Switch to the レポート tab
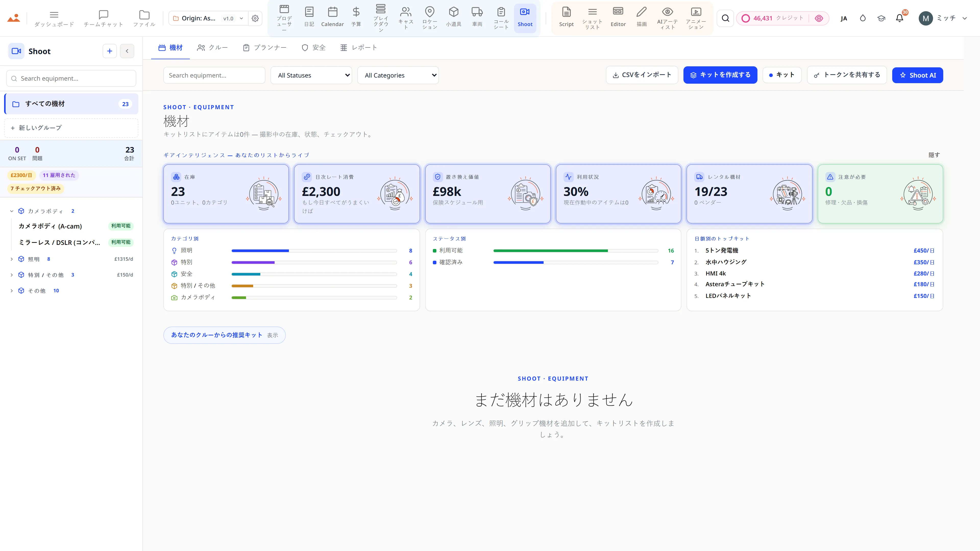Image resolution: width=980 pixels, height=551 pixels. tap(358, 47)
